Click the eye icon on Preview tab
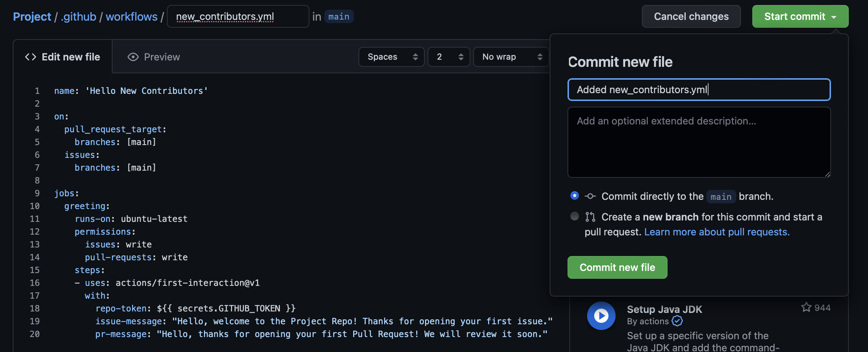The height and width of the screenshot is (352, 868). point(133,57)
